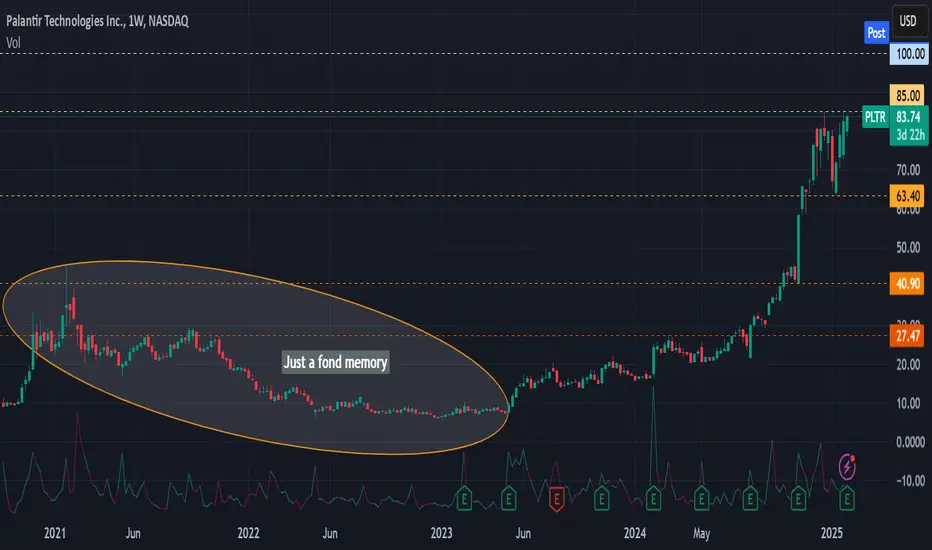932x550 pixels.
Task: Click the Vol indicator label
Action: tap(13, 43)
